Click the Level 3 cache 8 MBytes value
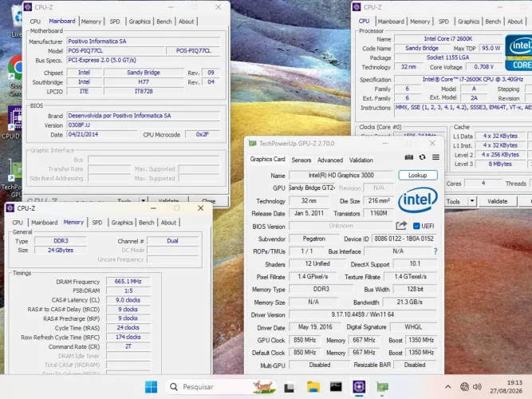The height and width of the screenshot is (399, 532). click(500, 164)
